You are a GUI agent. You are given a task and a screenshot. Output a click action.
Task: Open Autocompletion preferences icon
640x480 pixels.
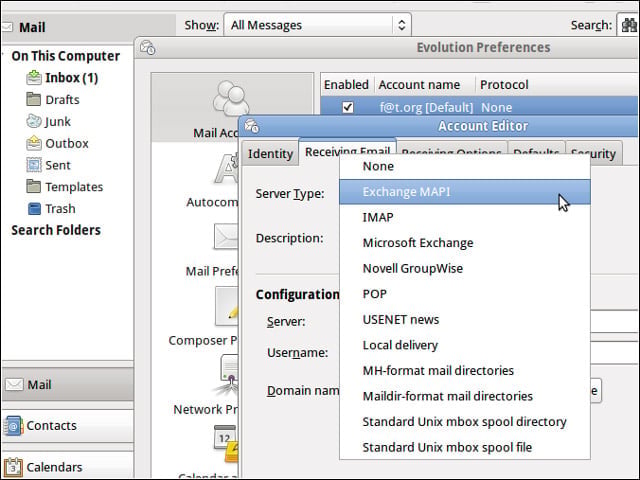coord(227,168)
